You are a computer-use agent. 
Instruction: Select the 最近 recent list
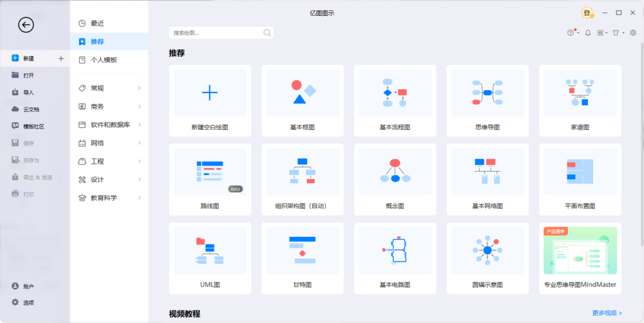[109, 23]
